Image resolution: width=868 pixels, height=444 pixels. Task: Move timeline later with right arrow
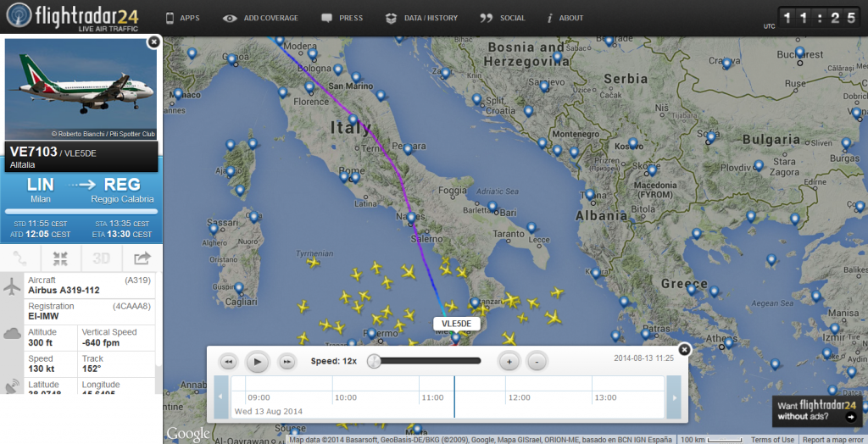point(674,397)
